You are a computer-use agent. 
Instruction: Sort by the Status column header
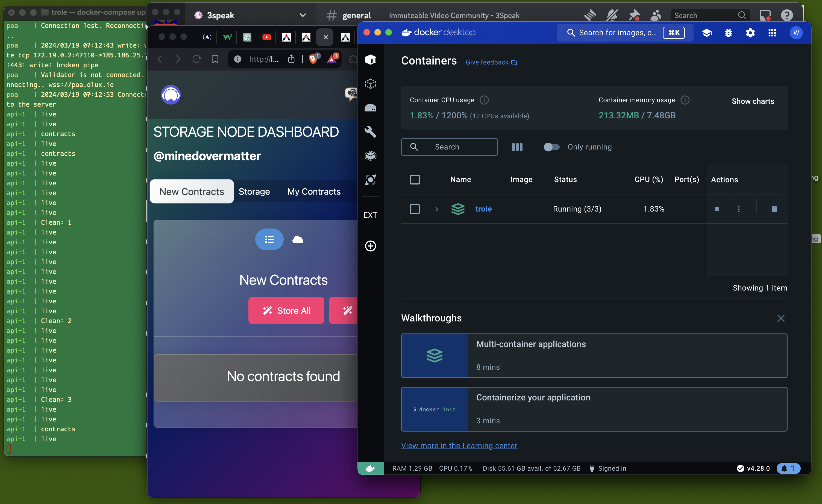pyautogui.click(x=565, y=180)
